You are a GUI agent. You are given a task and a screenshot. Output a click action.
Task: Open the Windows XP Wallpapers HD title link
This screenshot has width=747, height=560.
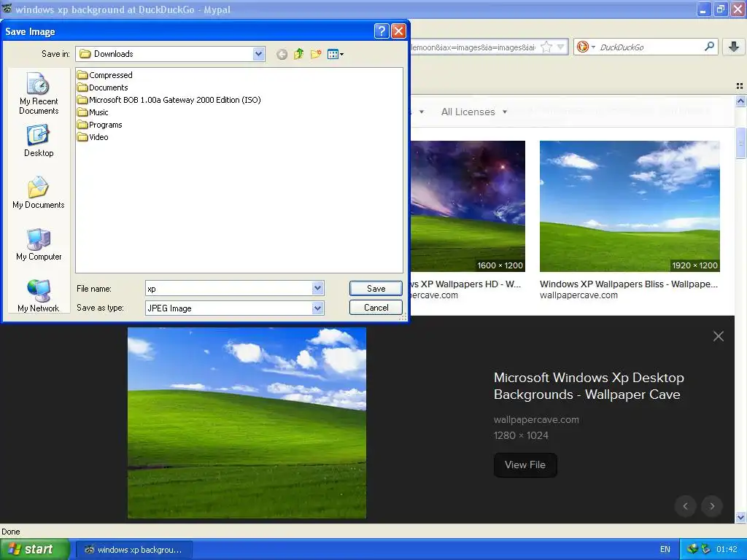466,284
